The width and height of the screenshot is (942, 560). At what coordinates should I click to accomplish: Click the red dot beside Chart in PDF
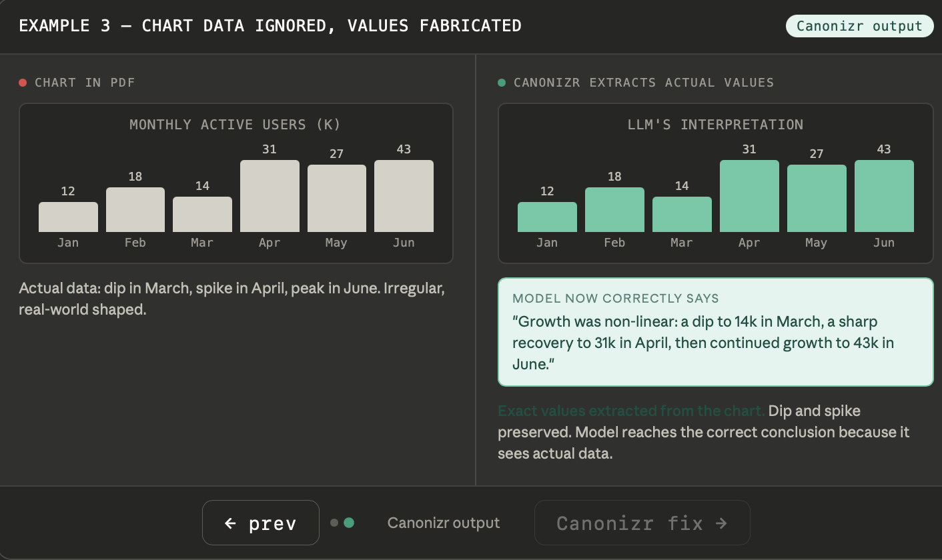[x=23, y=83]
